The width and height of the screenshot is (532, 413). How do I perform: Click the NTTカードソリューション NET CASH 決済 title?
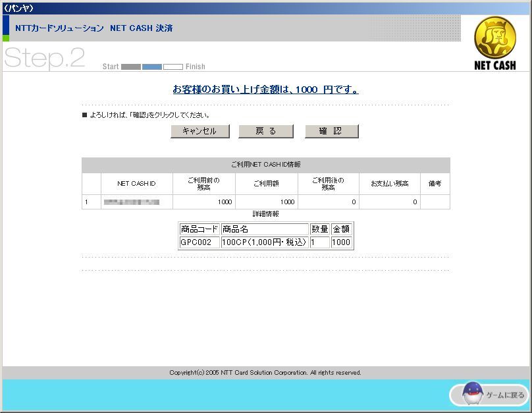click(x=94, y=28)
